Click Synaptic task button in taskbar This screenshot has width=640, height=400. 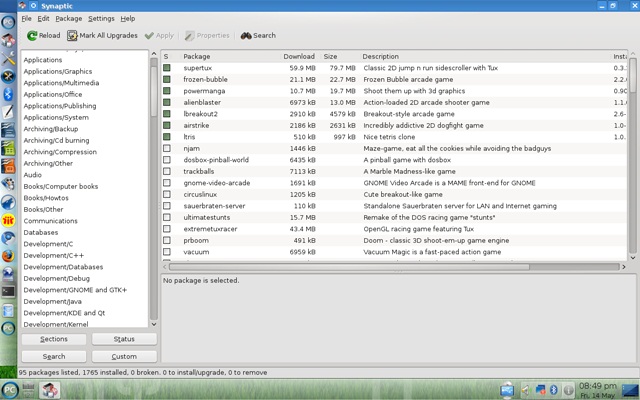click(50, 390)
